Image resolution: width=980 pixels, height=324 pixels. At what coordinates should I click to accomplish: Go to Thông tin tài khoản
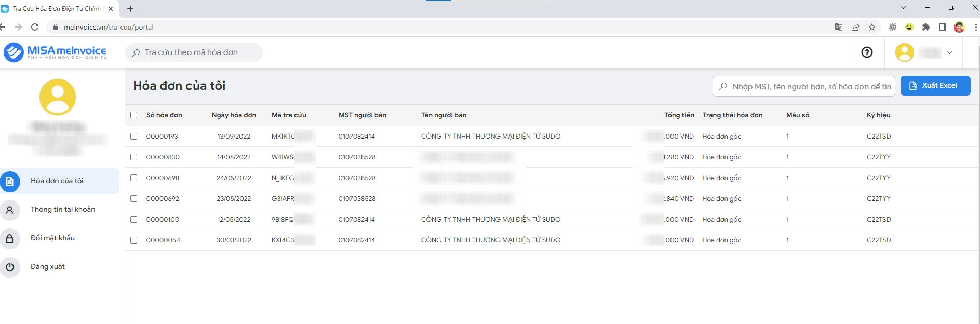[x=63, y=210]
